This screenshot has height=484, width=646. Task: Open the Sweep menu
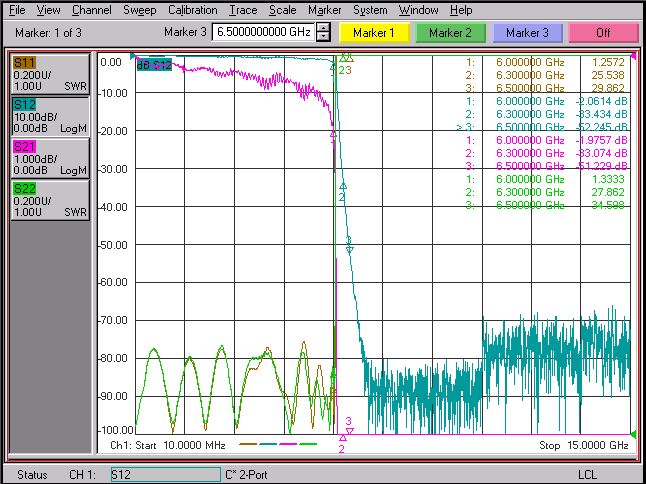140,10
